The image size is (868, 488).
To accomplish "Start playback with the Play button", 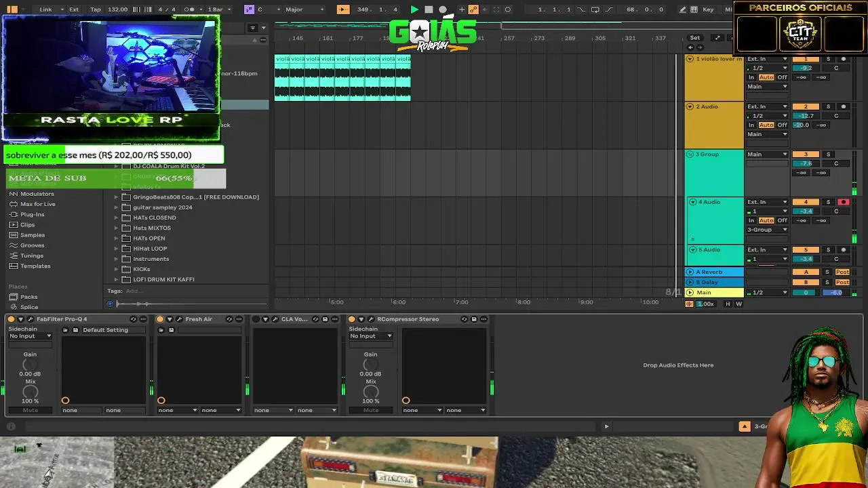I will click(414, 9).
